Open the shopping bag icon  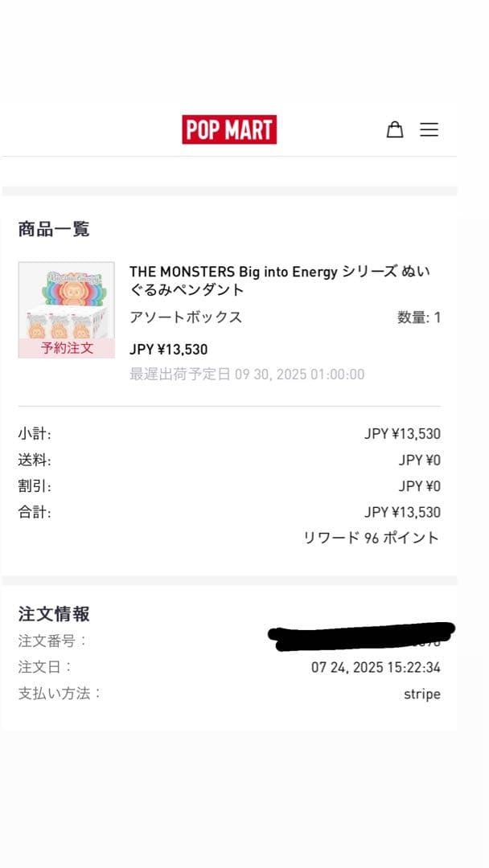[x=395, y=129]
